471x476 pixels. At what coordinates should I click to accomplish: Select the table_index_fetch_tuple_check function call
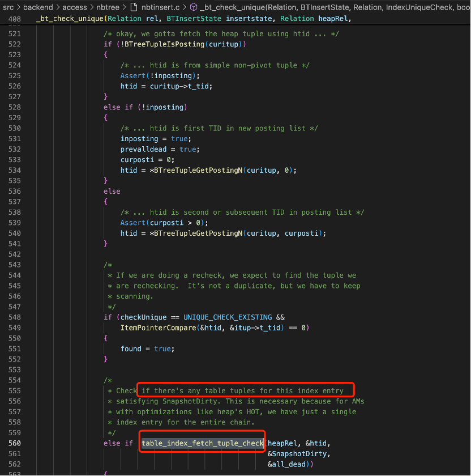202,443
